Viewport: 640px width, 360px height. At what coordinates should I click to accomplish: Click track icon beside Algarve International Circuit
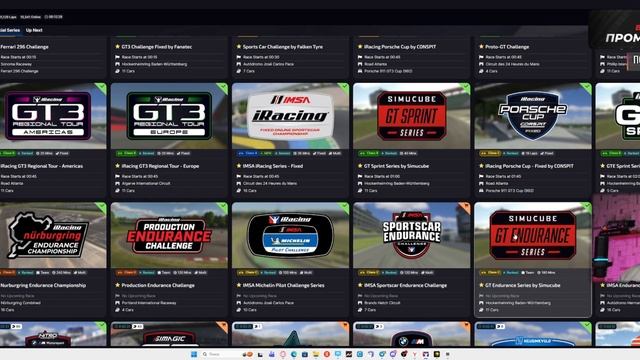[x=118, y=184]
